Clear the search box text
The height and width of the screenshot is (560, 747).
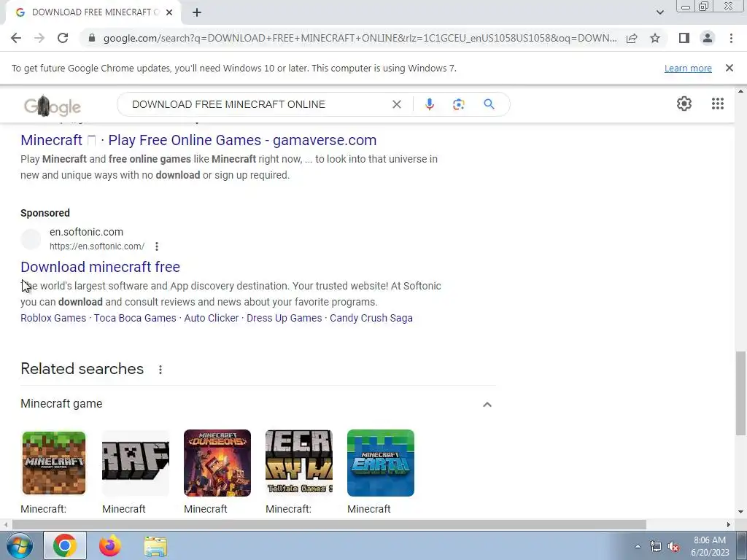coord(396,104)
